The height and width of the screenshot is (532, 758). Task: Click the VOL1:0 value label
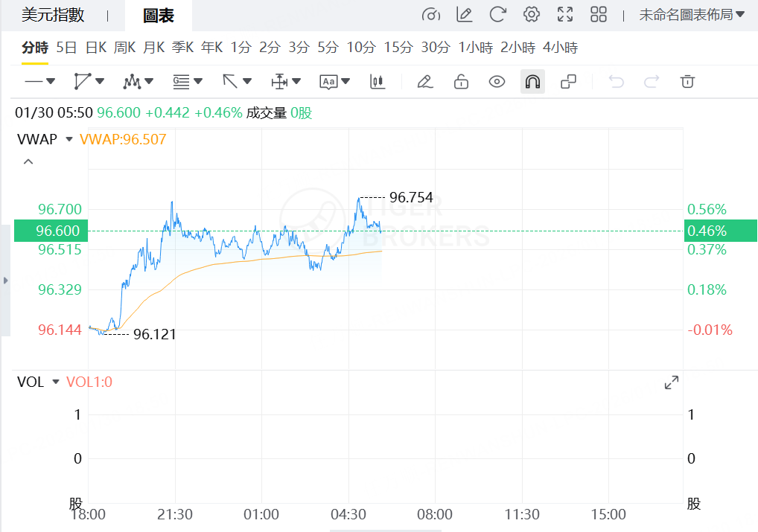pyautogui.click(x=89, y=382)
